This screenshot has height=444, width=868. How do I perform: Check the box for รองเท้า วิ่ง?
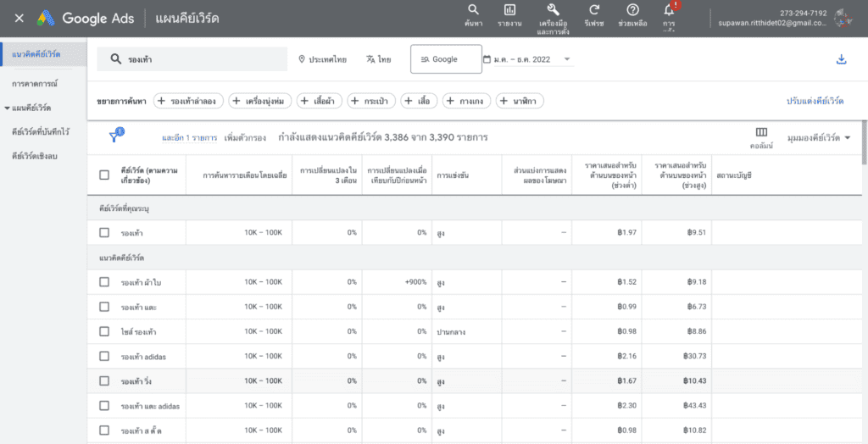coord(104,381)
